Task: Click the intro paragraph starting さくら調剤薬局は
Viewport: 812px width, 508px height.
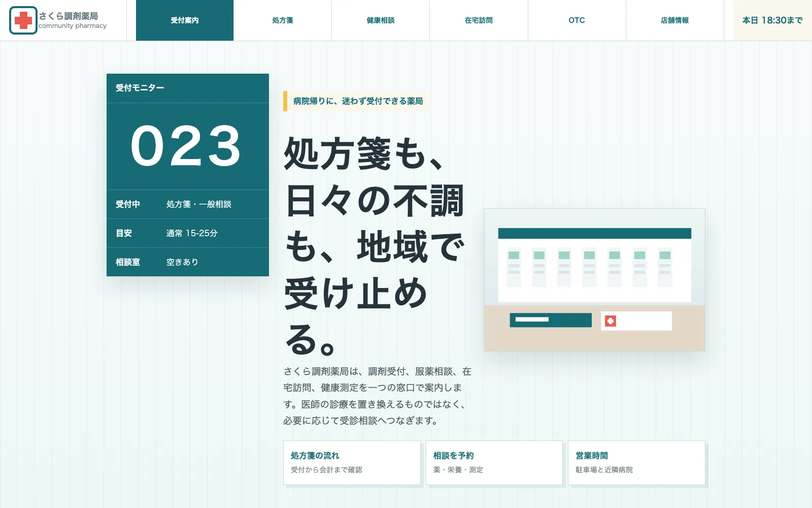Action: (x=378, y=396)
